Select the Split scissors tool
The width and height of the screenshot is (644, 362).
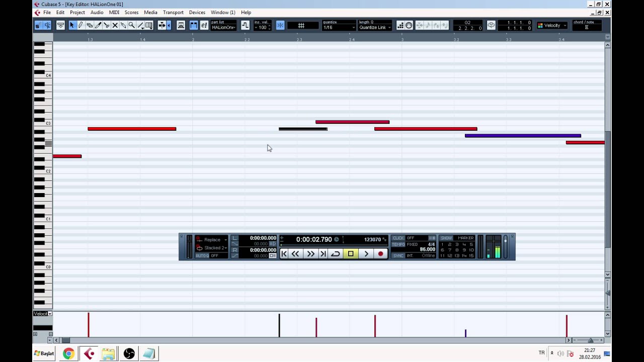coord(106,25)
